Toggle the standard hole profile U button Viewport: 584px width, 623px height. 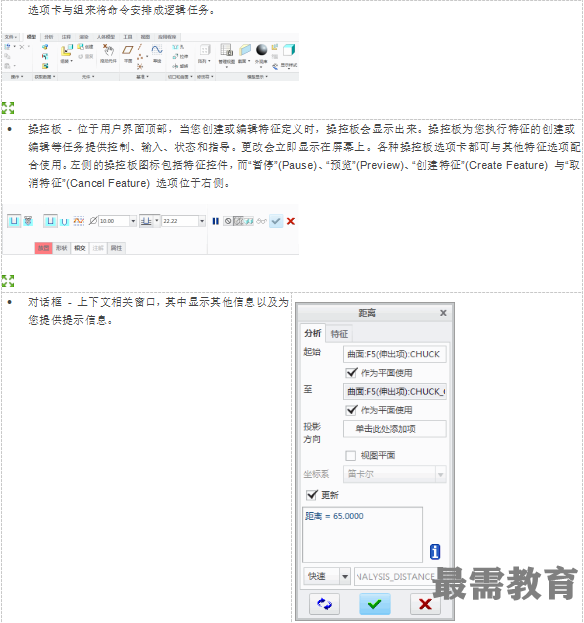pyautogui.click(x=64, y=222)
